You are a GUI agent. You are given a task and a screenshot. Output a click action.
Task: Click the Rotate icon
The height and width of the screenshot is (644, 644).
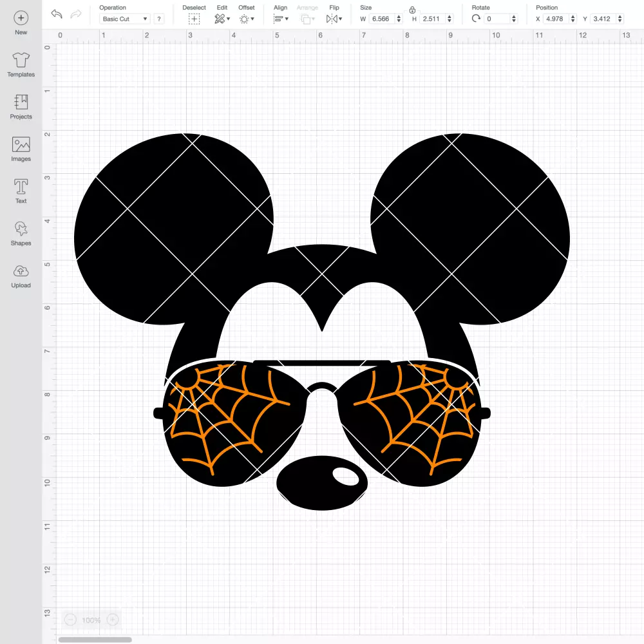pos(476,19)
